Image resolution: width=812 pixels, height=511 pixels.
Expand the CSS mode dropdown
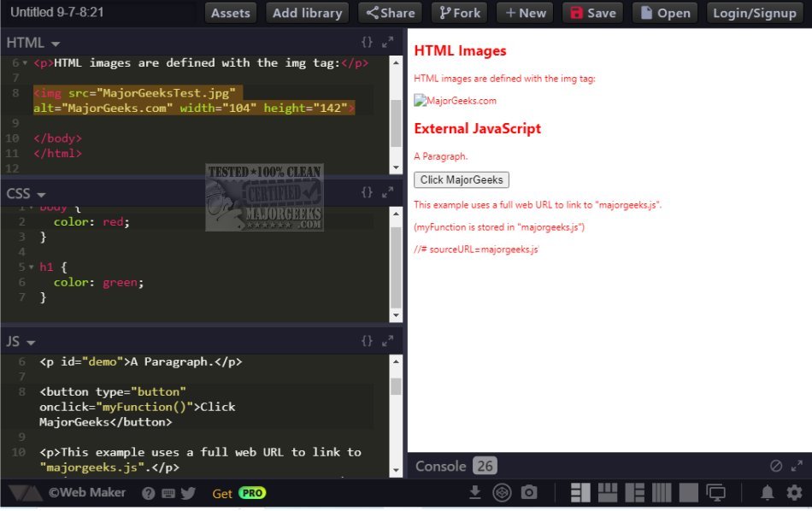(x=26, y=194)
